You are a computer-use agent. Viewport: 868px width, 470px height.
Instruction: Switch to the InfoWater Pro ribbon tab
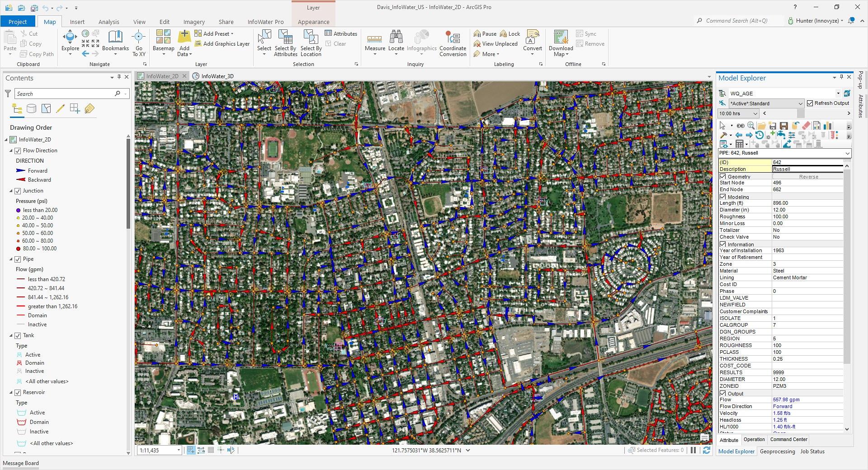pyautogui.click(x=265, y=22)
